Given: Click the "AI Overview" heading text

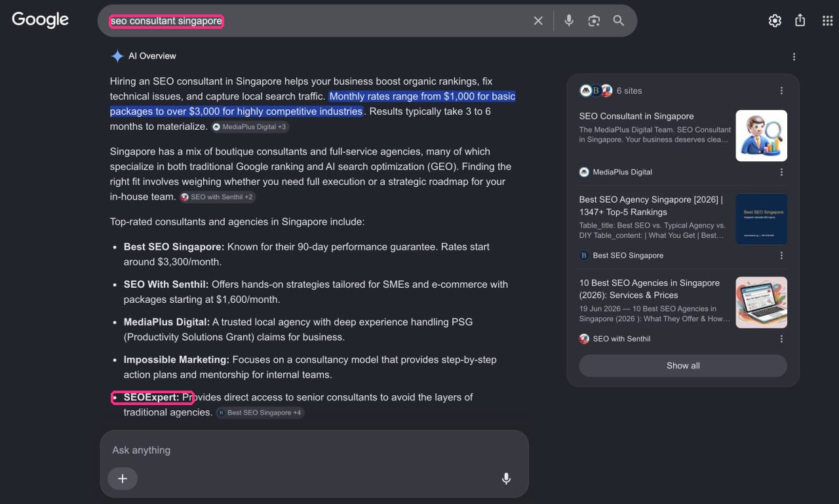Looking at the screenshot, I should [152, 56].
